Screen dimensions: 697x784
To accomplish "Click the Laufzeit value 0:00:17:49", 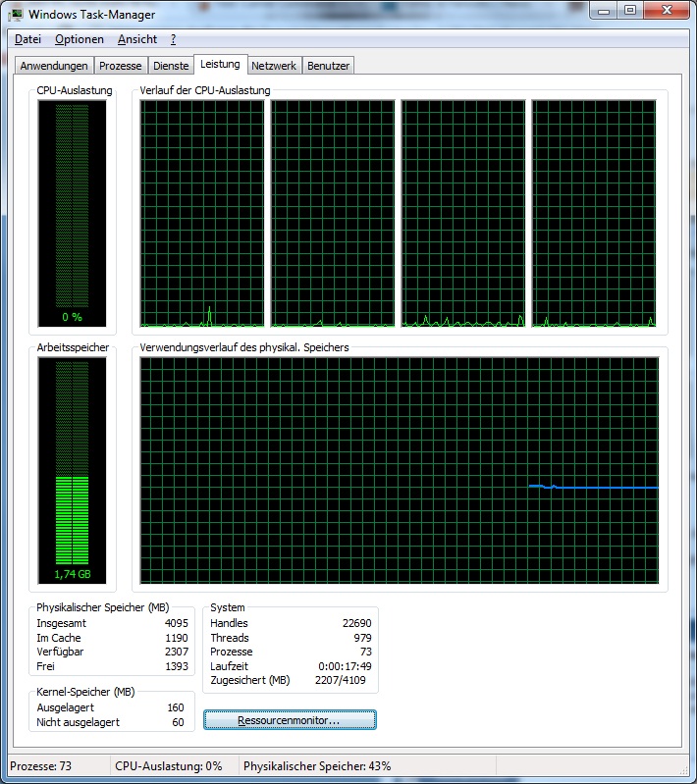I will click(345, 666).
